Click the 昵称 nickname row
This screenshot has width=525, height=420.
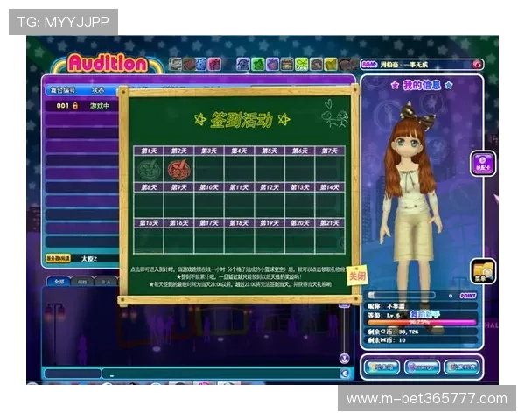point(422,305)
